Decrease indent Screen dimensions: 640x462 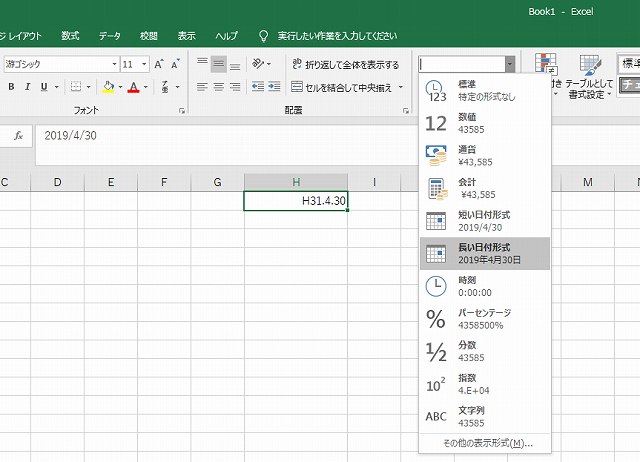tap(258, 87)
